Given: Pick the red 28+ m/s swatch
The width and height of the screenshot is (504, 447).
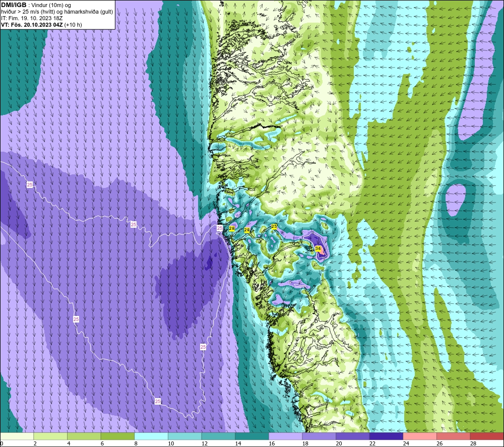Looking at the screenshot, I should tap(487, 436).
